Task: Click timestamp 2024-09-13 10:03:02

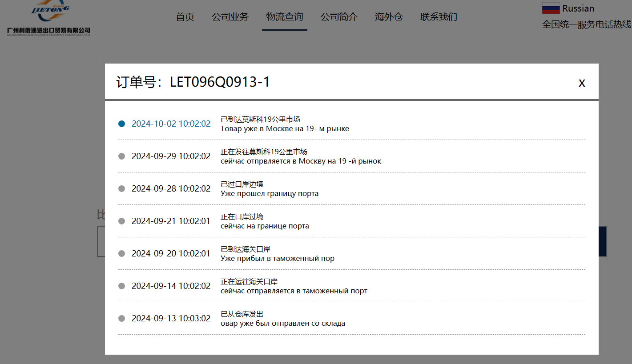Action: [x=171, y=318]
